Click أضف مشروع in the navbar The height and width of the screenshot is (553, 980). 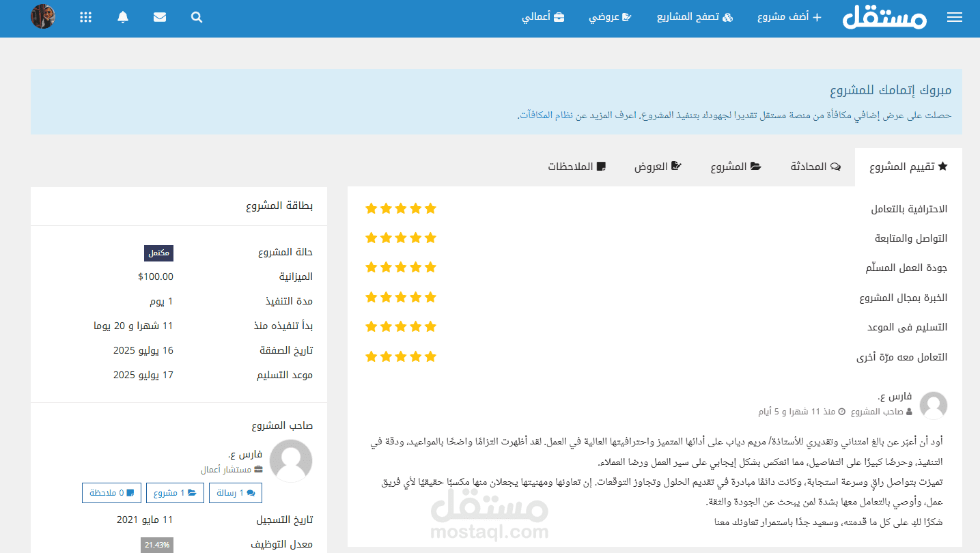click(789, 17)
